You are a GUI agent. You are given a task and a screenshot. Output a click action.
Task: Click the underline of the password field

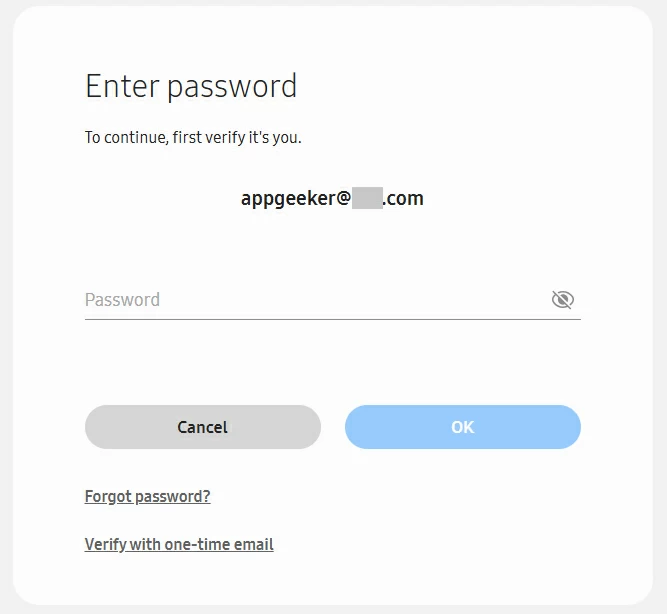(332, 319)
